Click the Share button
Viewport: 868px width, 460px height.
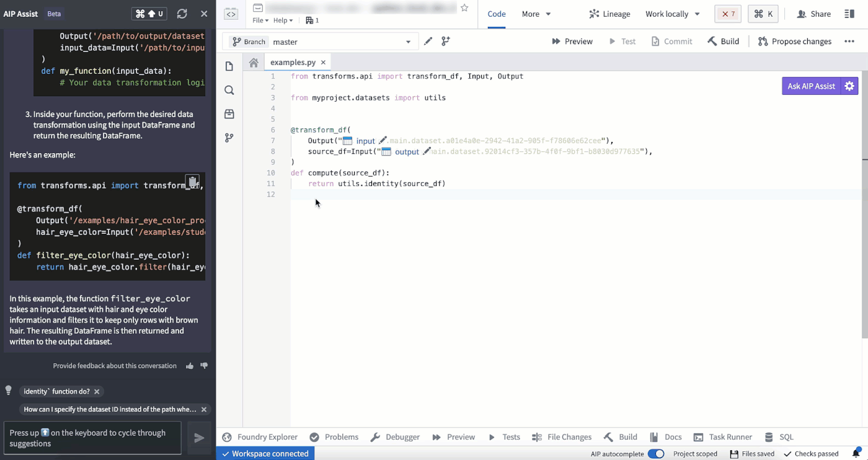tap(813, 14)
